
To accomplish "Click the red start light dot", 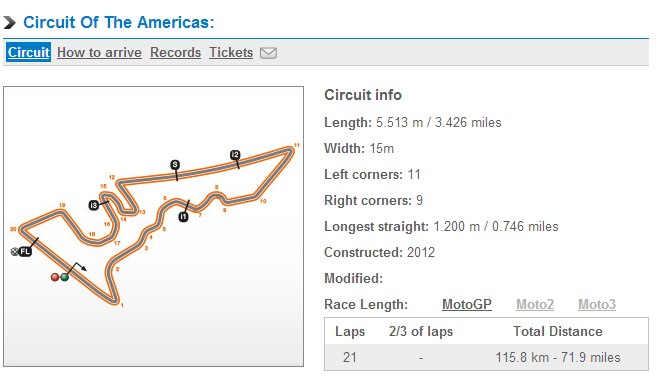I will [55, 277].
